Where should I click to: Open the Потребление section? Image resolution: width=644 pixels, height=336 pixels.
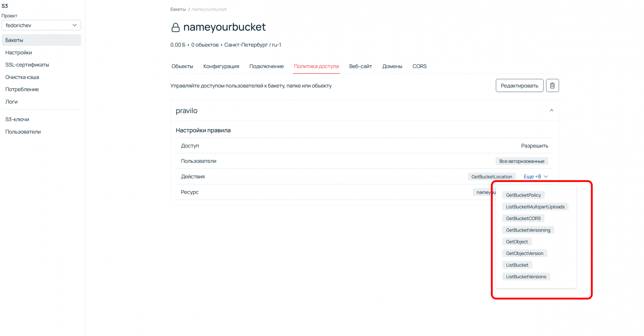tap(22, 89)
